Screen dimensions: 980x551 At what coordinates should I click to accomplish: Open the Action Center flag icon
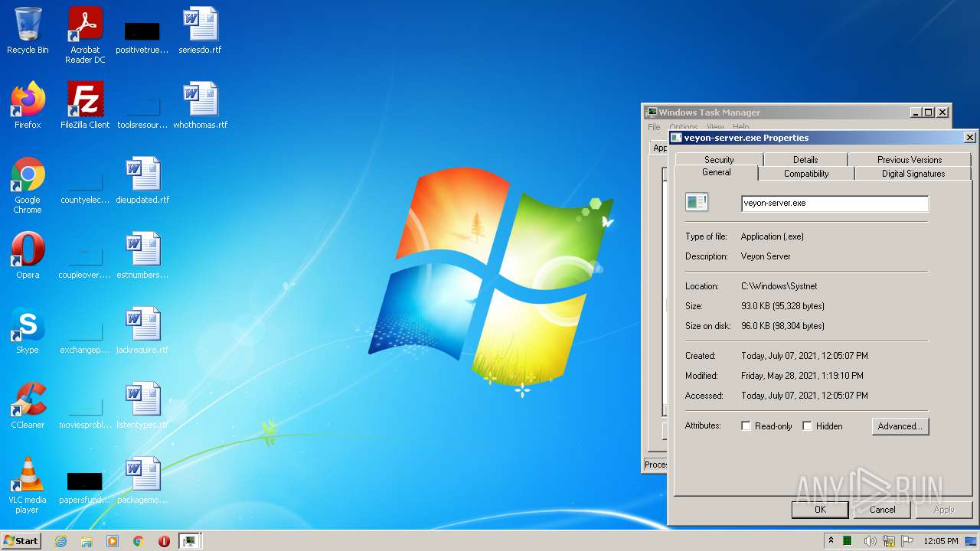point(906,541)
